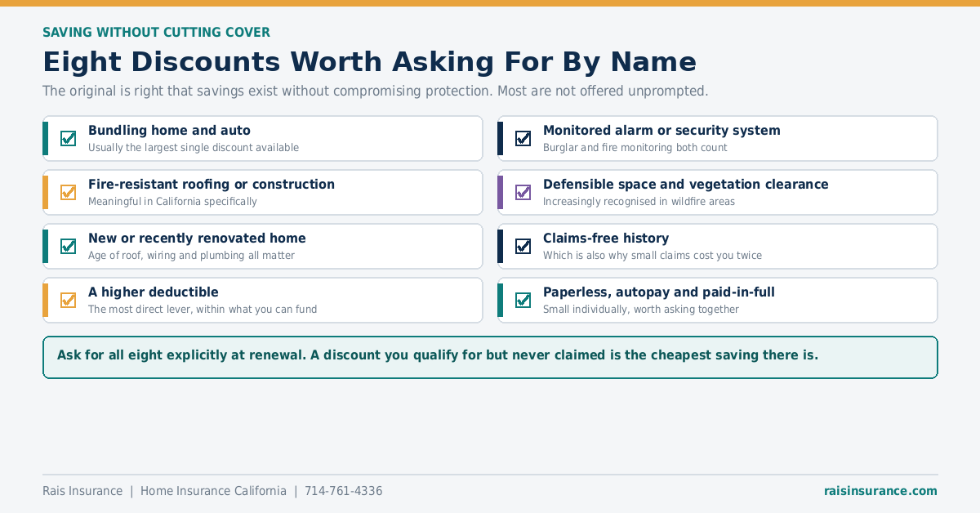Click the purple accent bar beside Defensible space

coord(501,193)
